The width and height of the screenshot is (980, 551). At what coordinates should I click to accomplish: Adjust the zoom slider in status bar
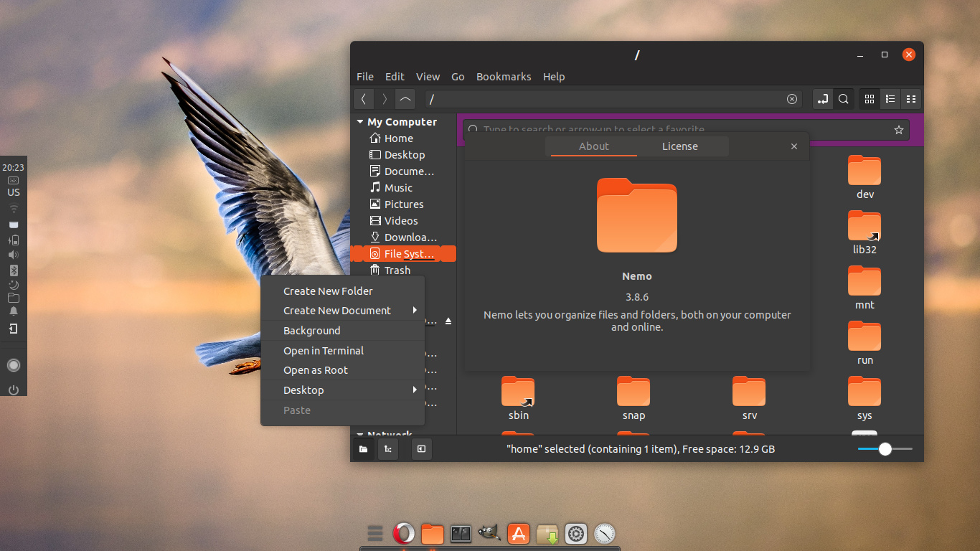[x=885, y=449]
